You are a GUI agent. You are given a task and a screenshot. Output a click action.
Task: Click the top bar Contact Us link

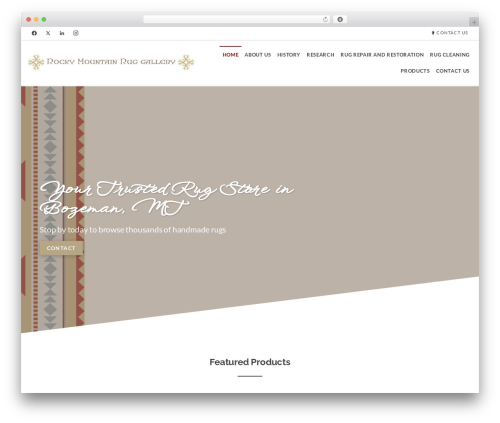click(x=450, y=33)
